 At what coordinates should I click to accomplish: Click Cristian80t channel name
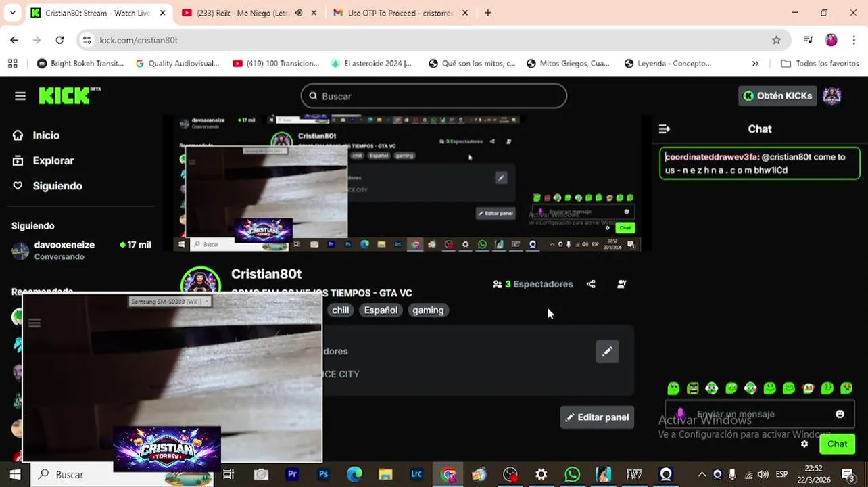click(266, 274)
